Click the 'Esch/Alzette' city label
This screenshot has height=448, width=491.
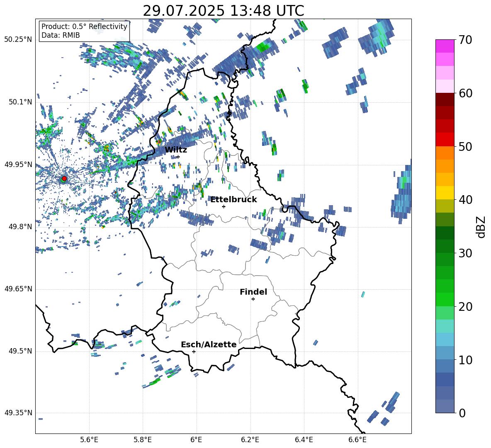point(209,344)
